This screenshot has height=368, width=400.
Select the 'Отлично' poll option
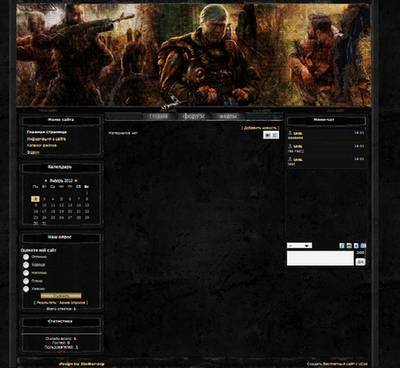tap(26, 257)
